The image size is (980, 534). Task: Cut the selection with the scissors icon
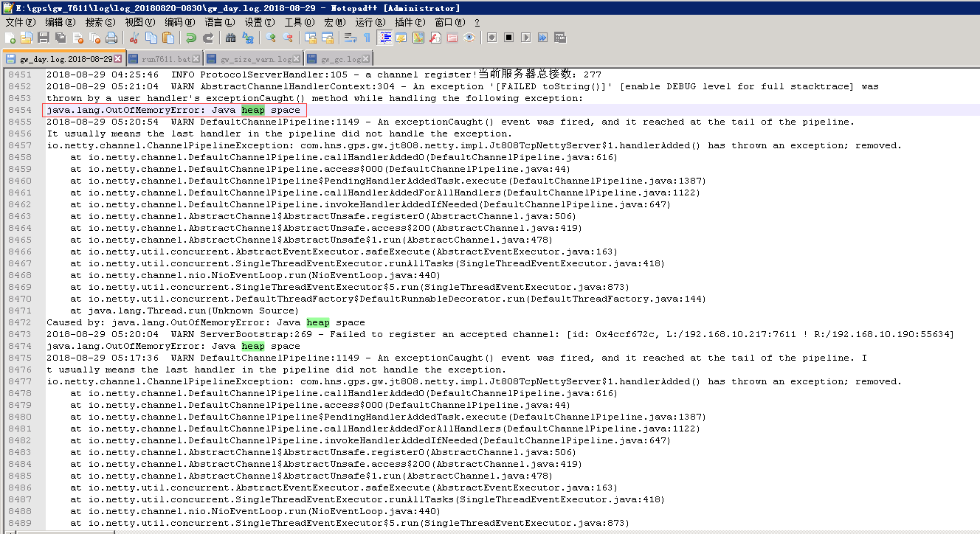click(134, 38)
